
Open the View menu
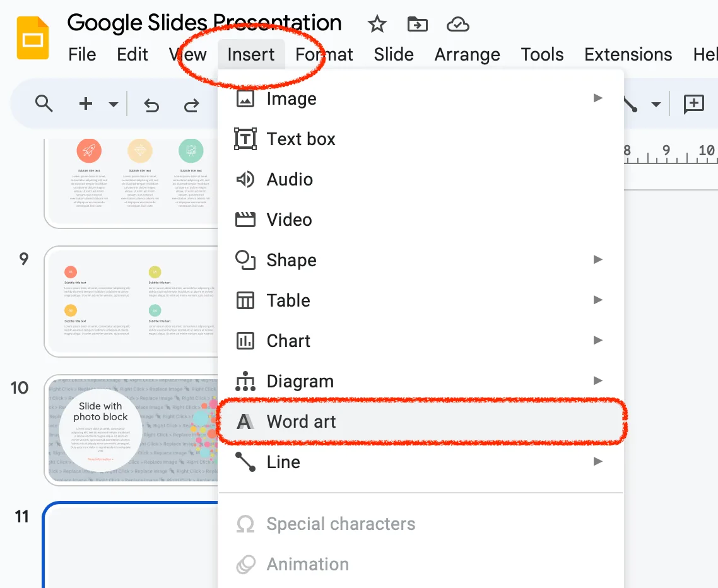188,54
